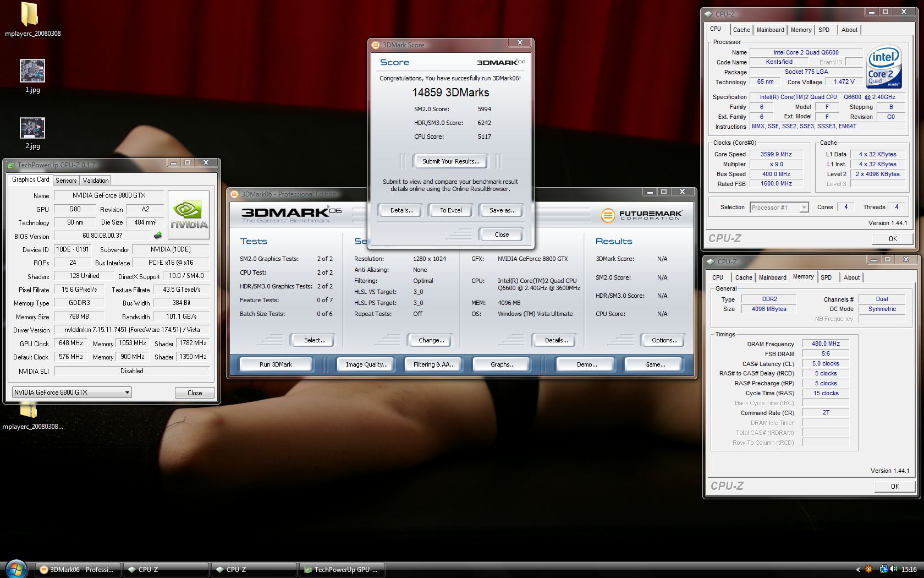Click the network icon in system tray
This screenshot has width=924, height=578.
883,569
